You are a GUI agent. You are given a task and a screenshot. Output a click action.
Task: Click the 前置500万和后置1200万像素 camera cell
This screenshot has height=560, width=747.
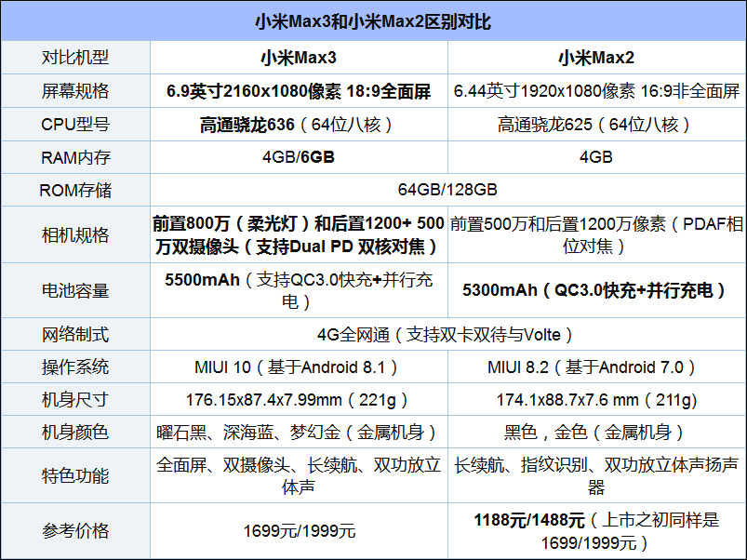[x=596, y=234]
